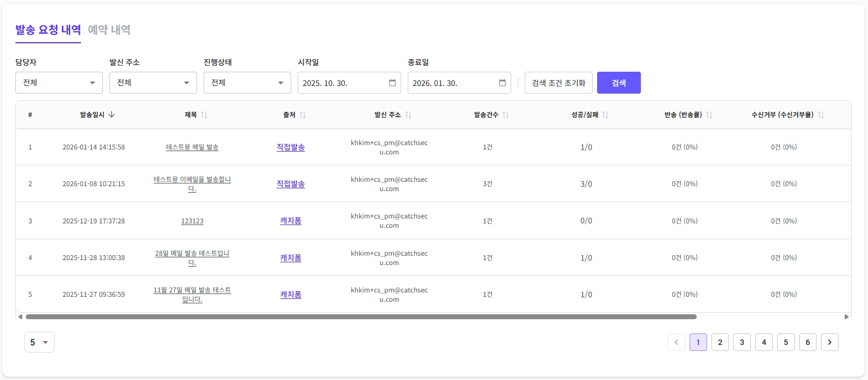This screenshot has height=380, width=868.
Task: Select the 발송 요청 내역 tab
Action: pyautogui.click(x=48, y=30)
